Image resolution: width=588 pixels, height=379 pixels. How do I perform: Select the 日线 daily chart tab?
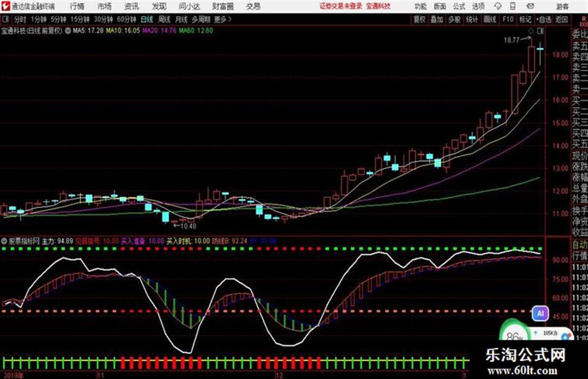tap(147, 19)
